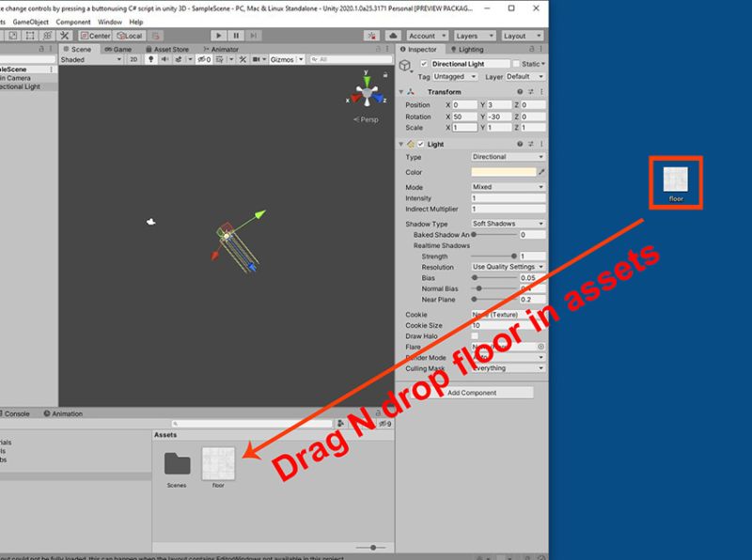
Task: Open the Gizmos dropdown menu
Action: click(x=299, y=59)
